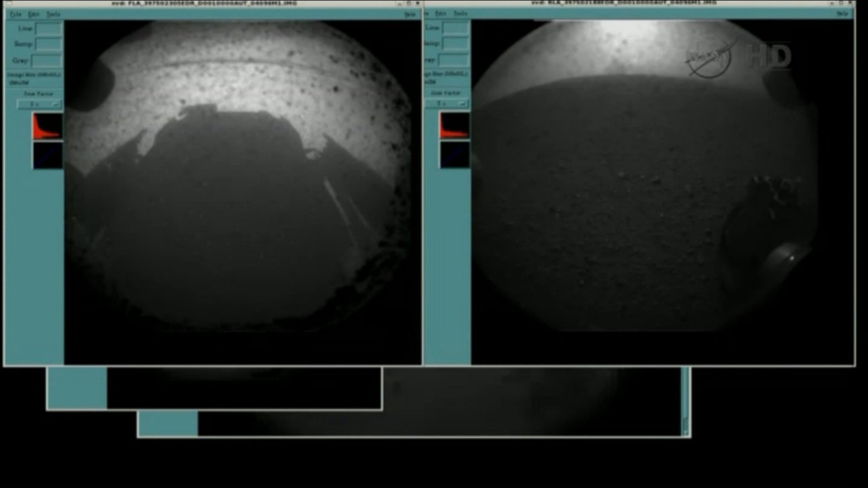Click inside the Line input field on left
868x488 pixels.
[49, 28]
